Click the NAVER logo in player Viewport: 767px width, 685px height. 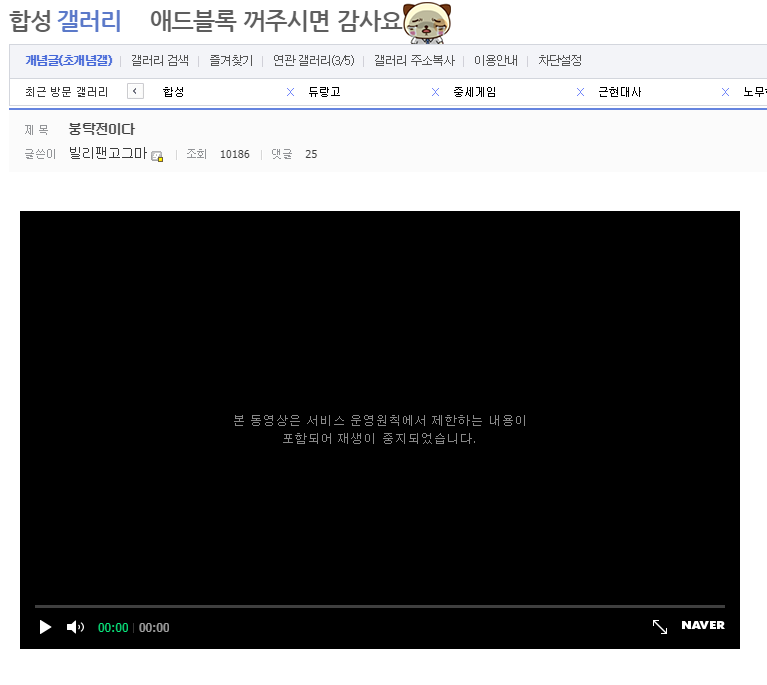tap(703, 626)
